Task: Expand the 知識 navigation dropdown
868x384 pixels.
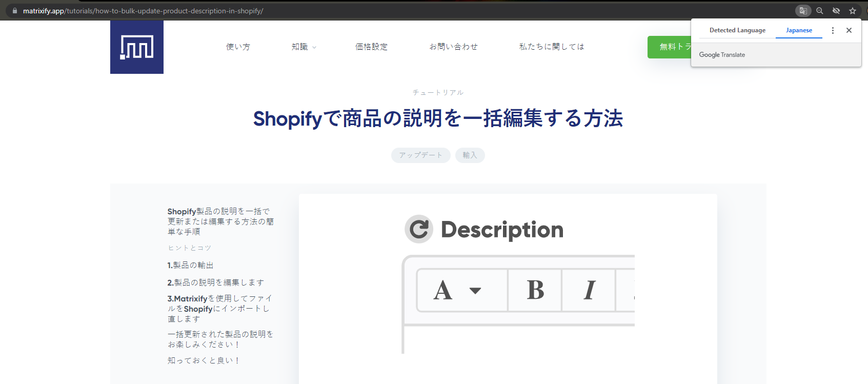Action: point(304,47)
